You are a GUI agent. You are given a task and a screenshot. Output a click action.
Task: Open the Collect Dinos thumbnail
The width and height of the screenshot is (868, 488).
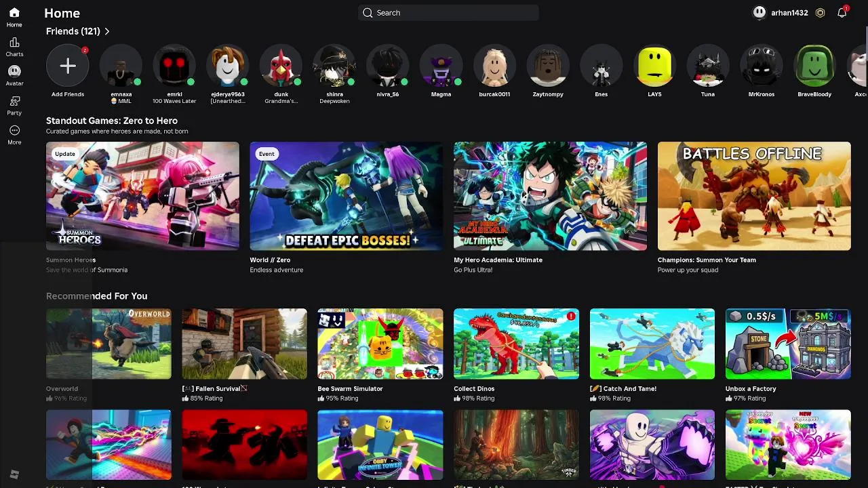516,344
